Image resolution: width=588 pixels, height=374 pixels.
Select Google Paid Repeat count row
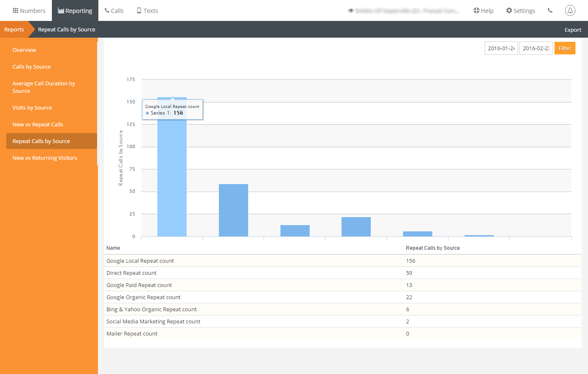tap(343, 285)
